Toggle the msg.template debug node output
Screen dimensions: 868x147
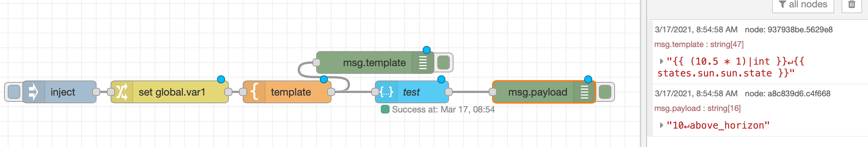[x=444, y=62]
